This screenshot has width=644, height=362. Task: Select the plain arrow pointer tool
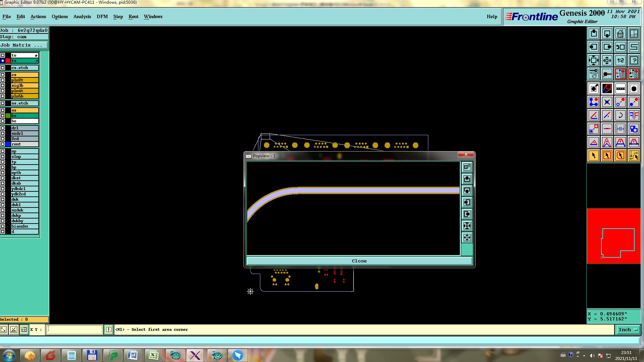coord(593,156)
